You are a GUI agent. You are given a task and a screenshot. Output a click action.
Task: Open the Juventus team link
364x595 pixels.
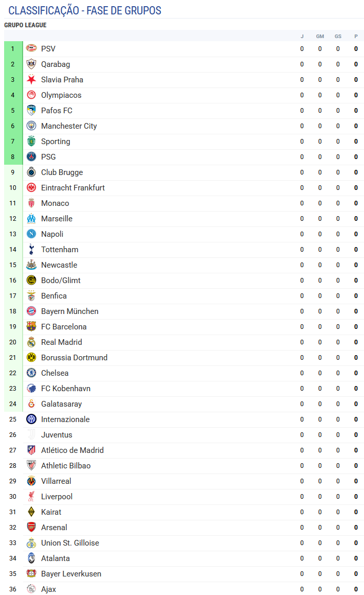tap(57, 435)
